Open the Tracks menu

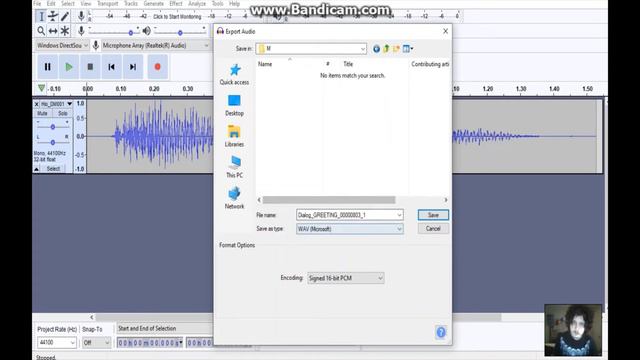tap(131, 4)
